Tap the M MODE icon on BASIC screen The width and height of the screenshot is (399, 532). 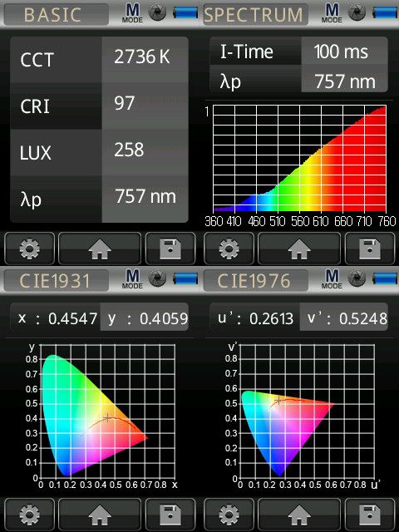pos(132,13)
